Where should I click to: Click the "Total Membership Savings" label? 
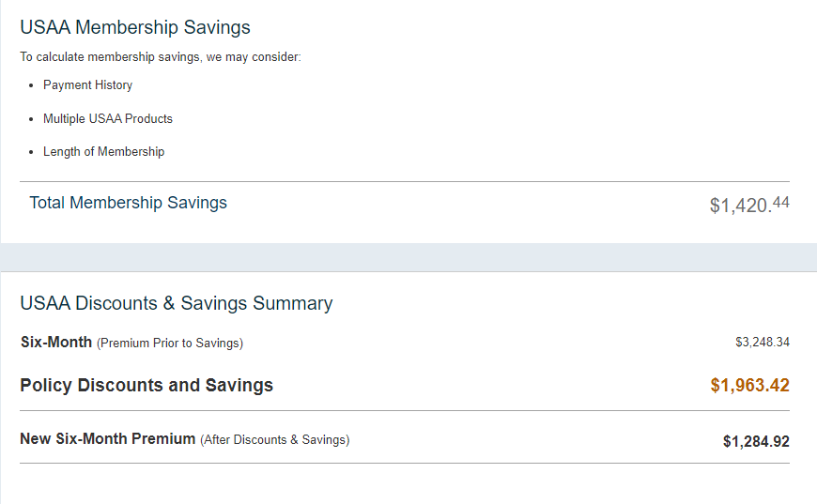(x=128, y=203)
